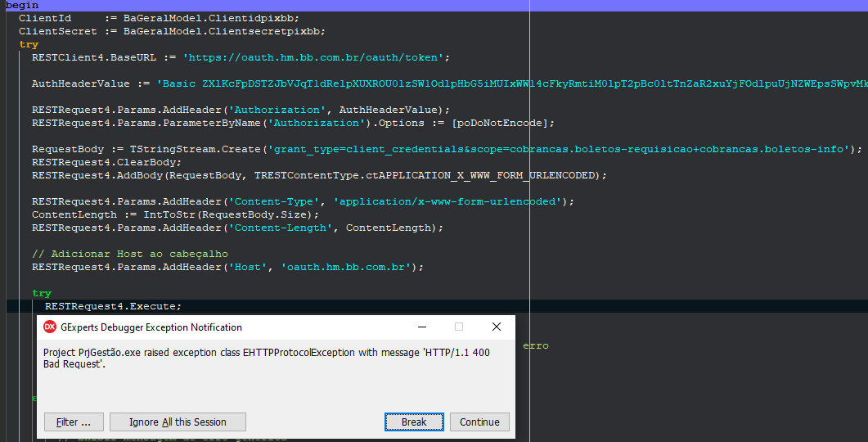Click the 'Content-Type' header string

click(x=274, y=201)
